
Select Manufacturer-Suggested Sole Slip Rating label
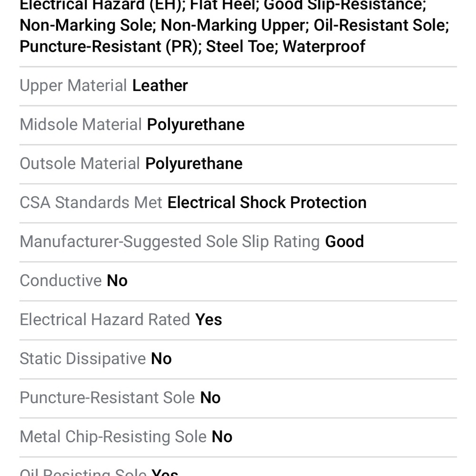click(x=170, y=242)
